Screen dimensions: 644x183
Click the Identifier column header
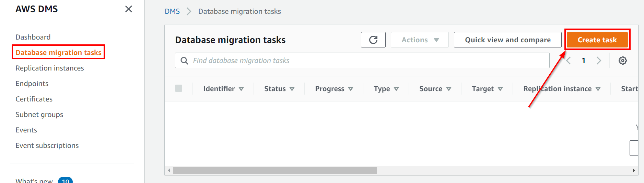point(219,89)
